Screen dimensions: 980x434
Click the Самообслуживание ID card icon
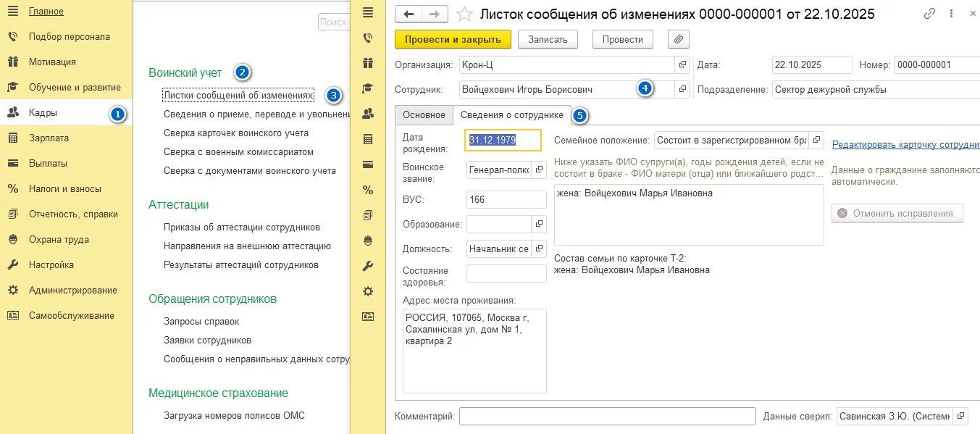pyautogui.click(x=12, y=316)
